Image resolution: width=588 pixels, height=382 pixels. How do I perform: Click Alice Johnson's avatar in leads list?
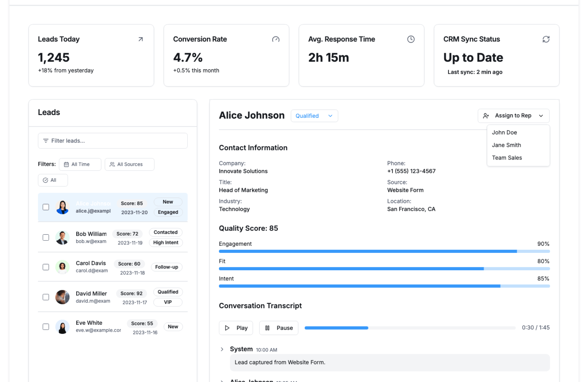click(62, 207)
